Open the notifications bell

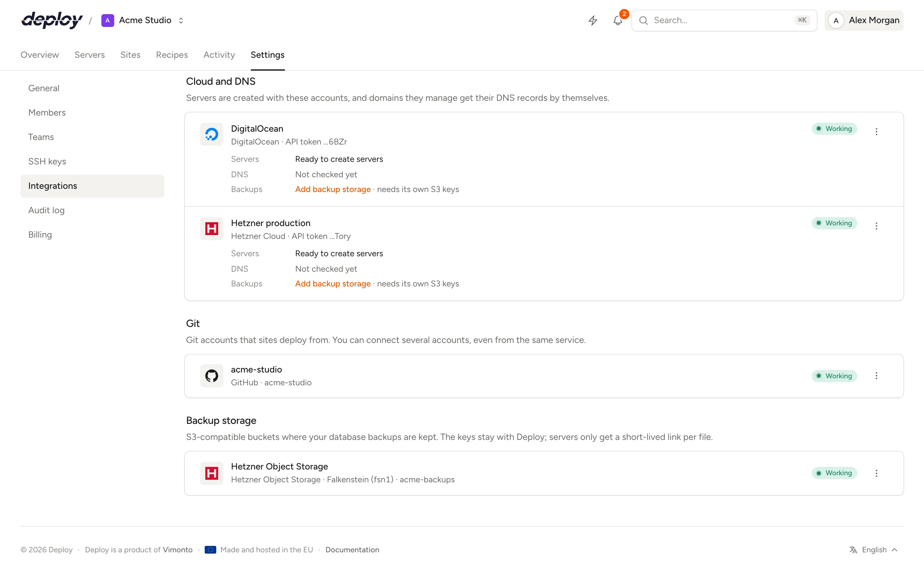pos(618,20)
